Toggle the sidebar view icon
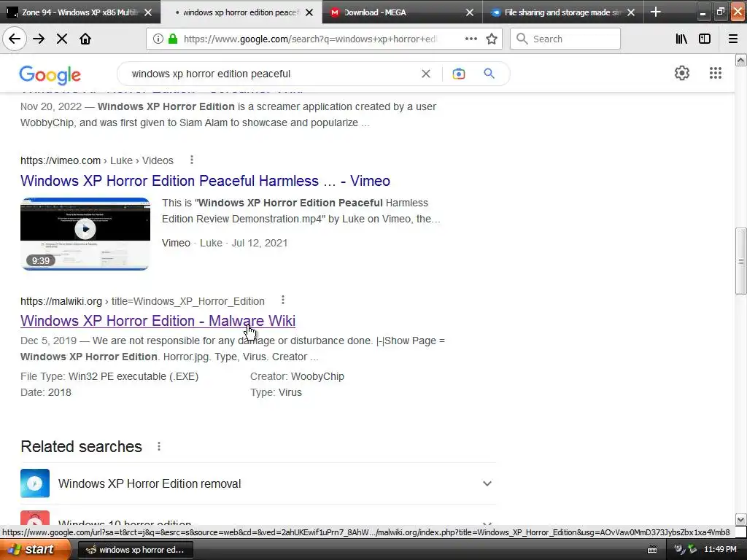747x560 pixels. (x=705, y=39)
